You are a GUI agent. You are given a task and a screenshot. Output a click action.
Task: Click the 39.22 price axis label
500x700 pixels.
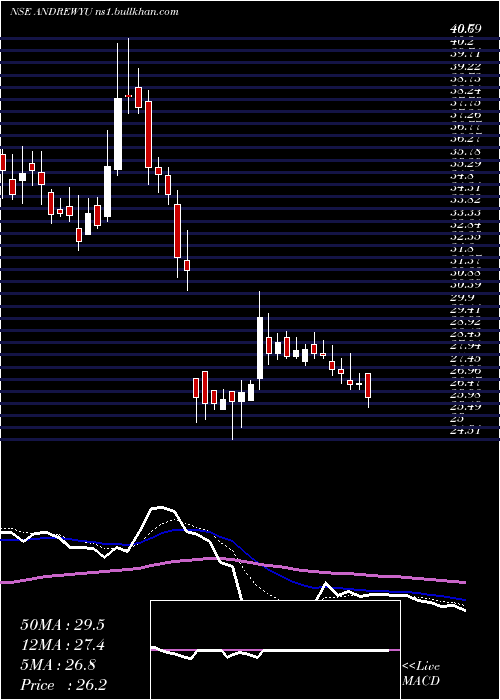pos(465,66)
